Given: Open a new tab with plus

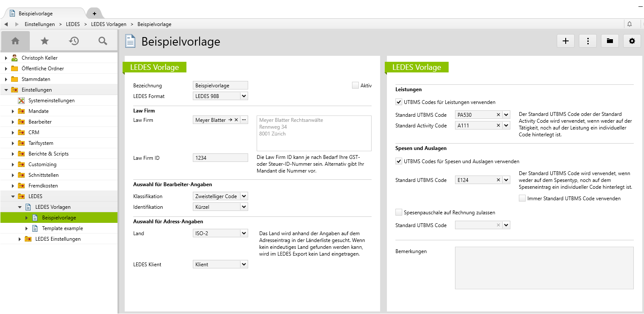Looking at the screenshot, I should [94, 14].
